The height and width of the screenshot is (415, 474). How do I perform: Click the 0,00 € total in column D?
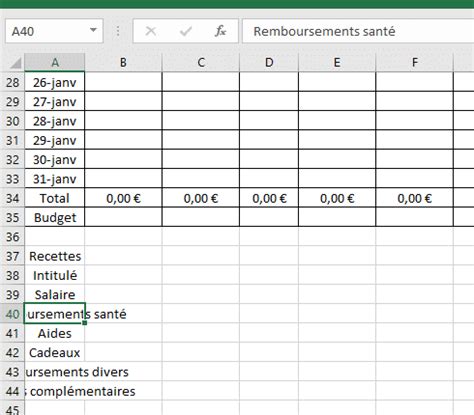click(x=269, y=198)
